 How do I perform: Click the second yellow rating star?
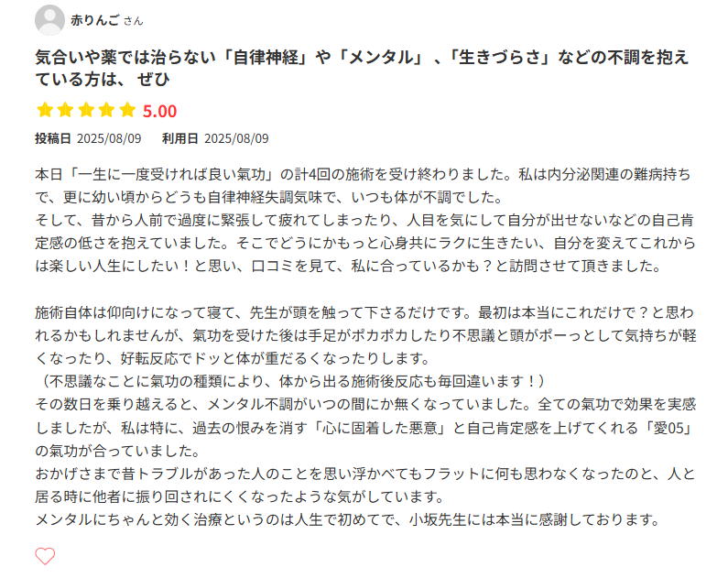point(66,111)
